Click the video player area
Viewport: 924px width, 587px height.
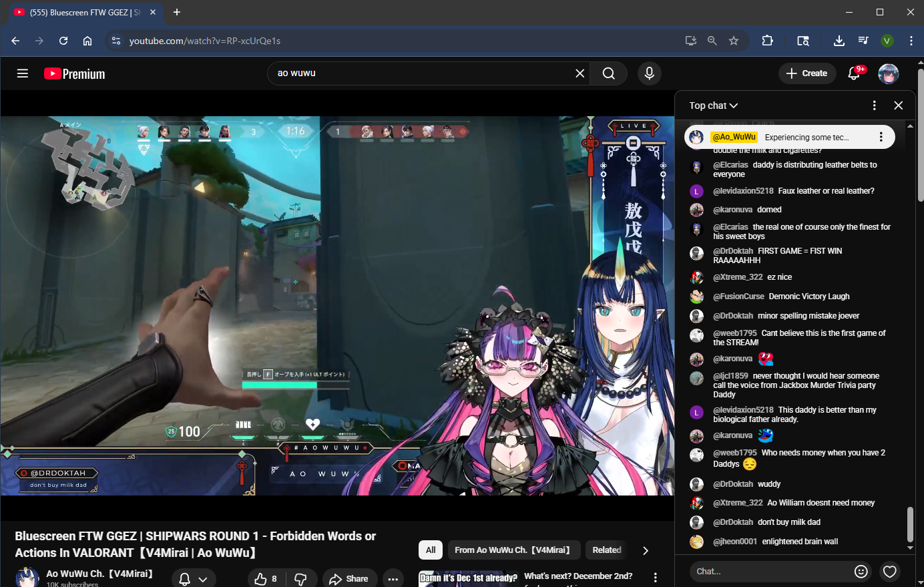[x=337, y=306]
